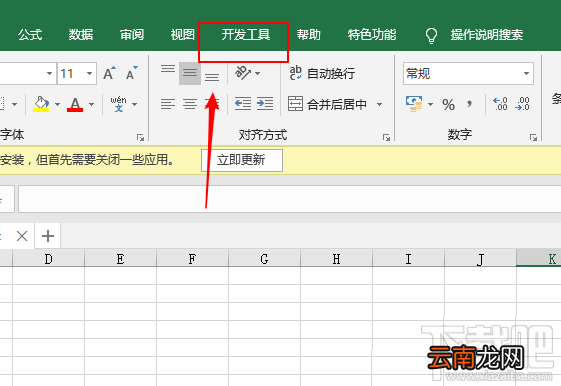Click into the formula bar
The image size is (561, 386).
click(x=289, y=199)
